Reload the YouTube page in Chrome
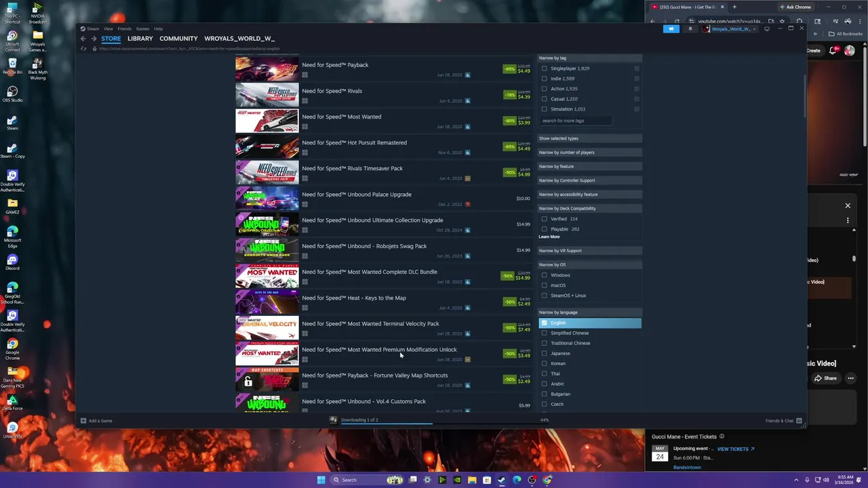Image resolution: width=868 pixels, height=488 pixels. click(x=677, y=21)
